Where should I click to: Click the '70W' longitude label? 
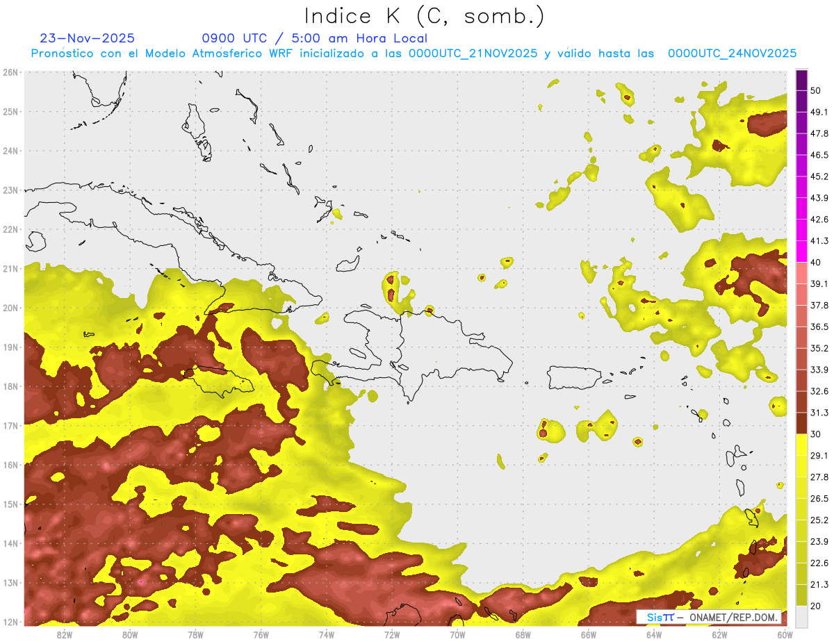[x=457, y=634]
